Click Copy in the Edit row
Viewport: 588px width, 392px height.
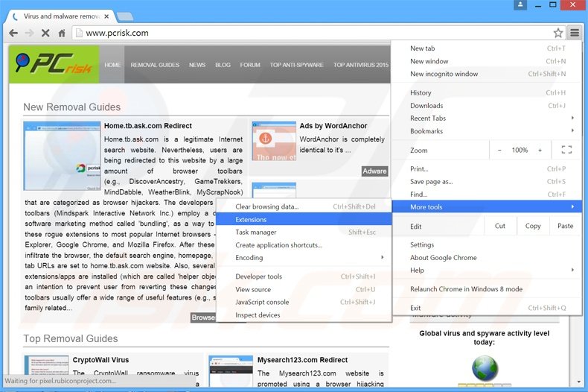[x=533, y=226]
